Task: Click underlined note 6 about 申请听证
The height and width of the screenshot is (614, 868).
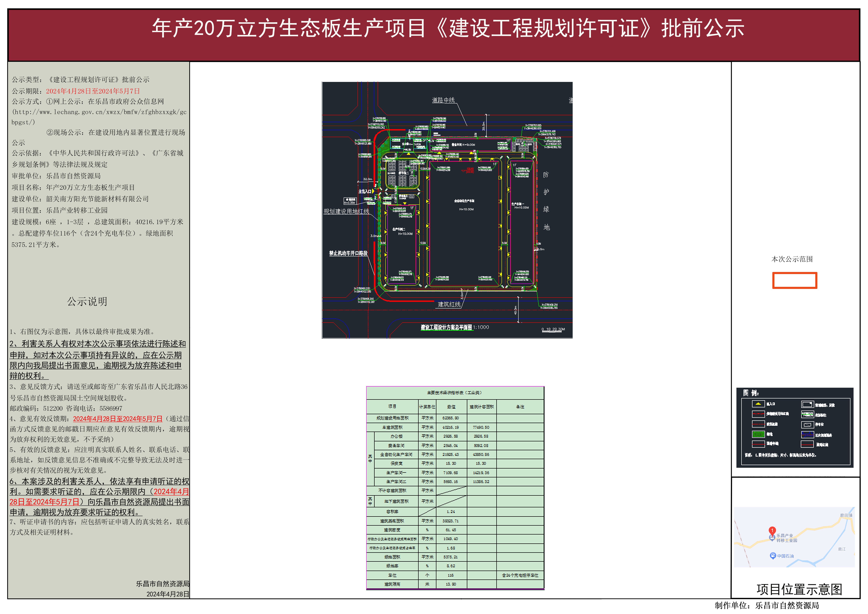Action: (x=100, y=497)
